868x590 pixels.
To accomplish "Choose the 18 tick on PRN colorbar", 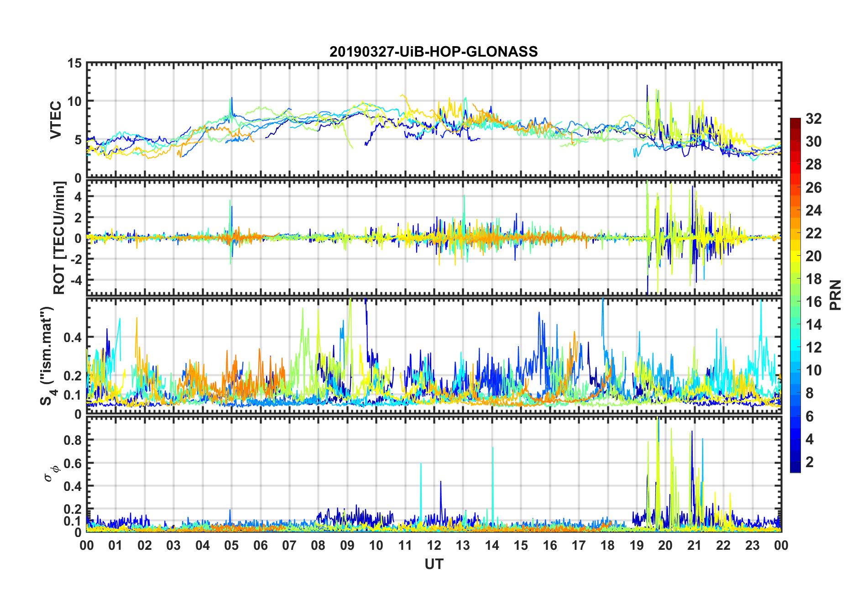I will [x=813, y=279].
